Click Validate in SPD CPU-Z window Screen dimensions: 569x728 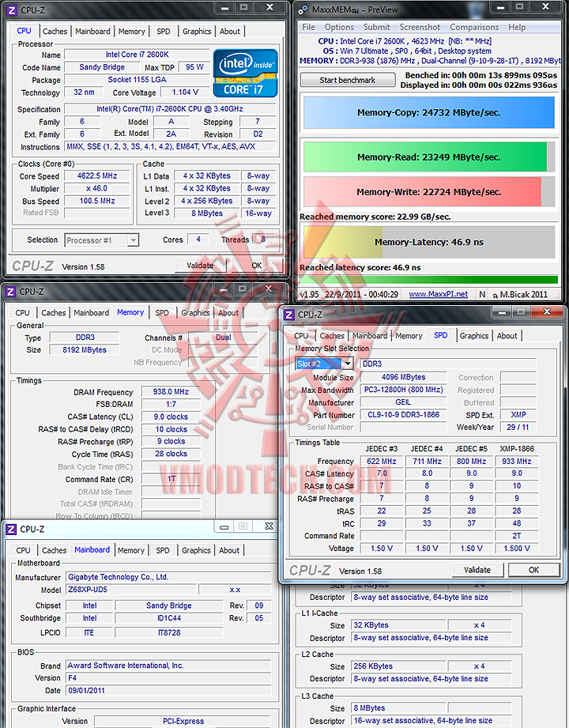(x=477, y=570)
